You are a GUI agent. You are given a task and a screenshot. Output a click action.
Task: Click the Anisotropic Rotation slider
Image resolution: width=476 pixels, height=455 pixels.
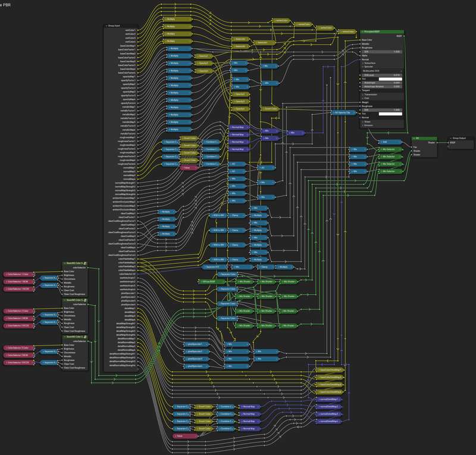(382, 86)
